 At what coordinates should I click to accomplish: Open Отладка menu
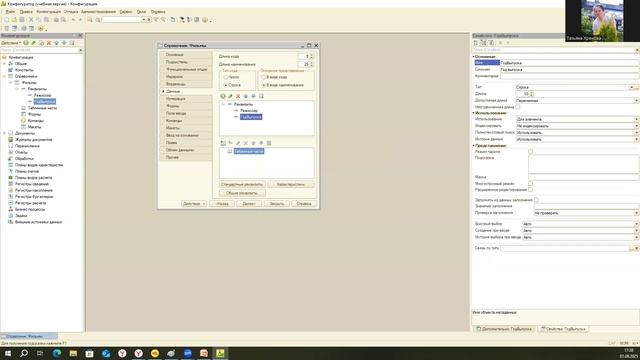tap(71, 12)
